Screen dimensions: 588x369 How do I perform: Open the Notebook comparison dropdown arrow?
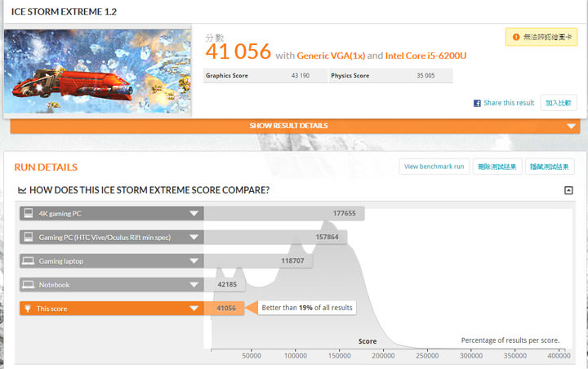tap(194, 285)
